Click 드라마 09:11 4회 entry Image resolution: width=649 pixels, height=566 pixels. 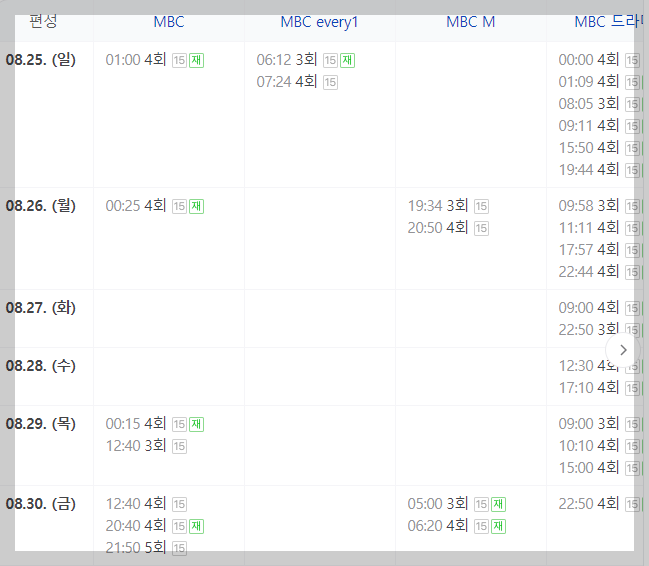point(589,126)
